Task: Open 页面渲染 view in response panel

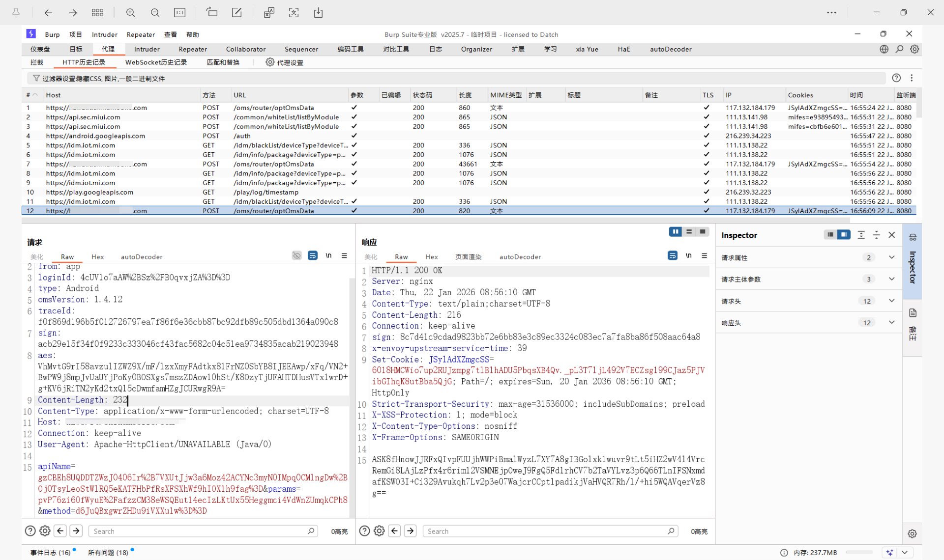Action: click(468, 257)
